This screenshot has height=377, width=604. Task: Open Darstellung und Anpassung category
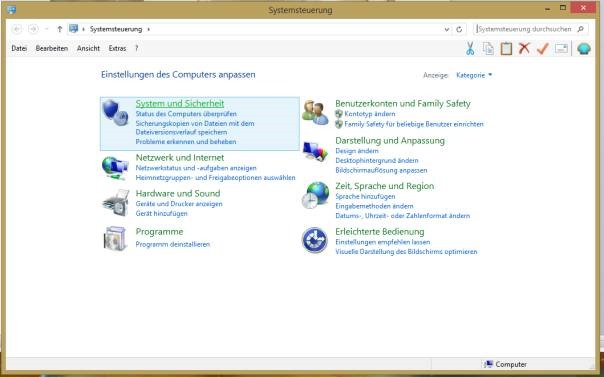pyautogui.click(x=390, y=141)
